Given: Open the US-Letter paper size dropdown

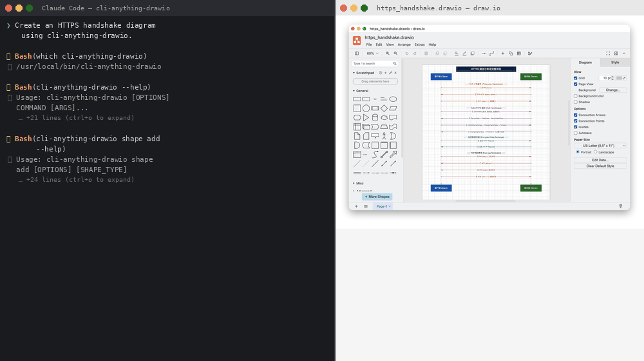Looking at the screenshot, I should (x=600, y=146).
